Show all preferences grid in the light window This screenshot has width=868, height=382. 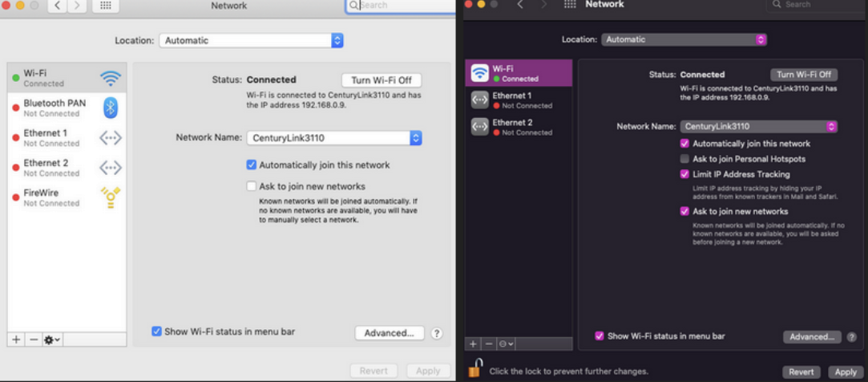[x=105, y=6]
